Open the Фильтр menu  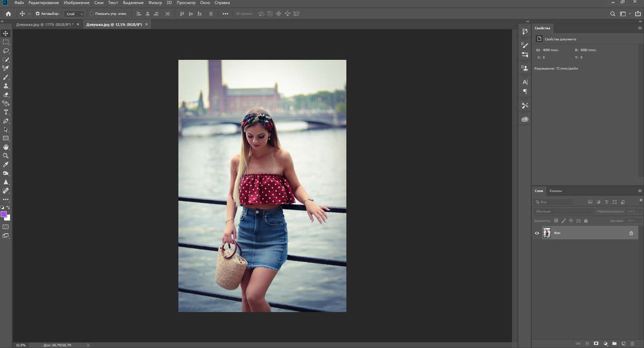[x=155, y=3]
